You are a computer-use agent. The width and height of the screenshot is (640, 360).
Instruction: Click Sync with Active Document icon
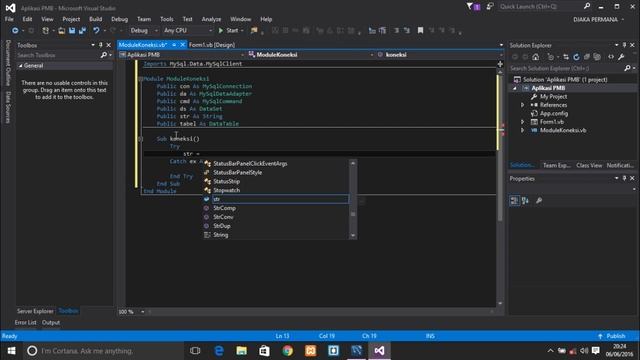coord(566,57)
